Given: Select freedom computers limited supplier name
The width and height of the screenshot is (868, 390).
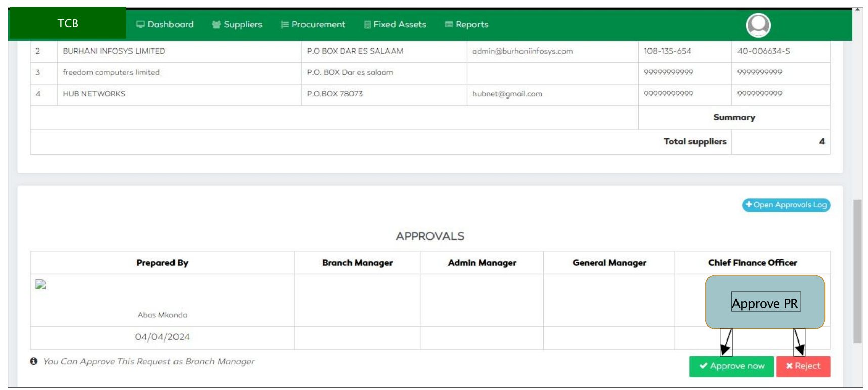Looking at the screenshot, I should [x=111, y=72].
